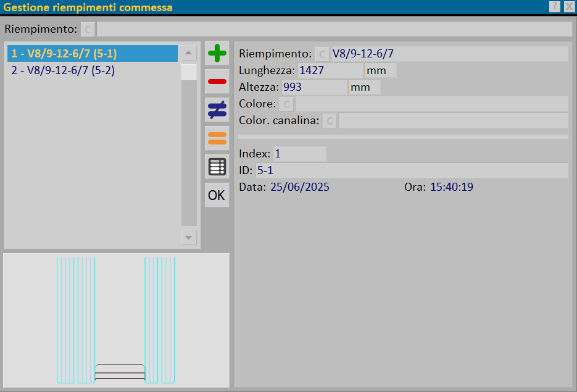Open the detail Riempimento C selector
Screen dimensions: 577x392
322,54
